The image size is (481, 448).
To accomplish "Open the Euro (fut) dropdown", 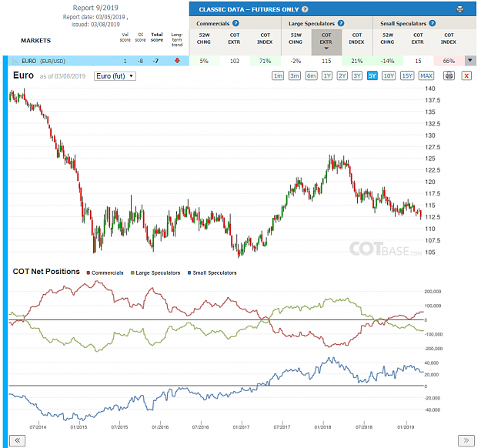I will [x=115, y=75].
